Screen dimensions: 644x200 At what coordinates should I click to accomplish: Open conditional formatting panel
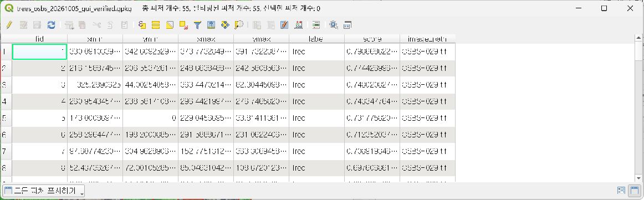pyautogui.click(x=316, y=25)
